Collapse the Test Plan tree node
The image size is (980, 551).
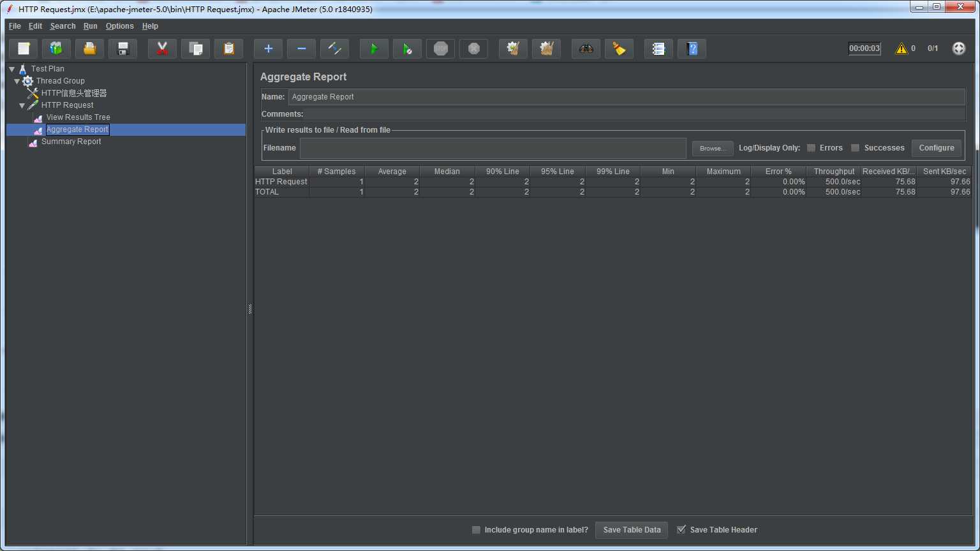[12, 69]
